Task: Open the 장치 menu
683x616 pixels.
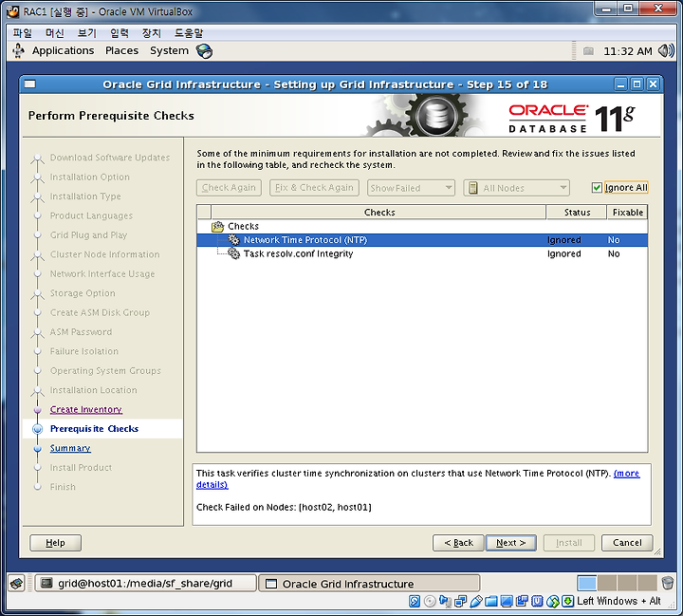Action: coord(152,33)
